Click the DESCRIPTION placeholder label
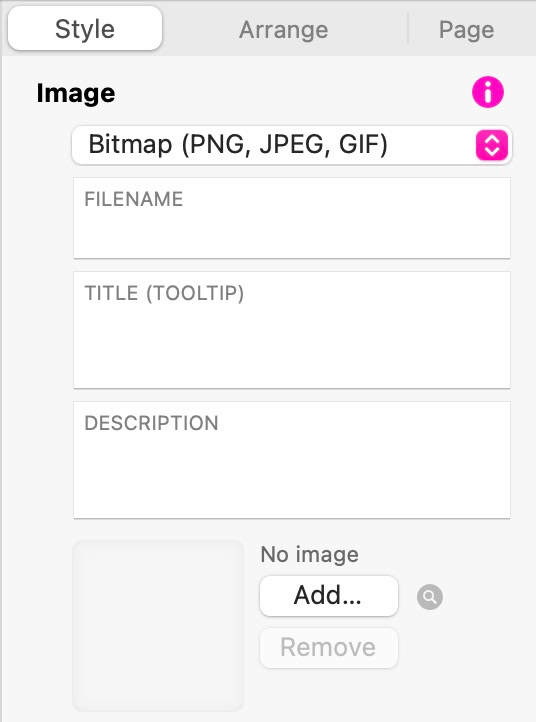The width and height of the screenshot is (536, 722). pos(151,423)
